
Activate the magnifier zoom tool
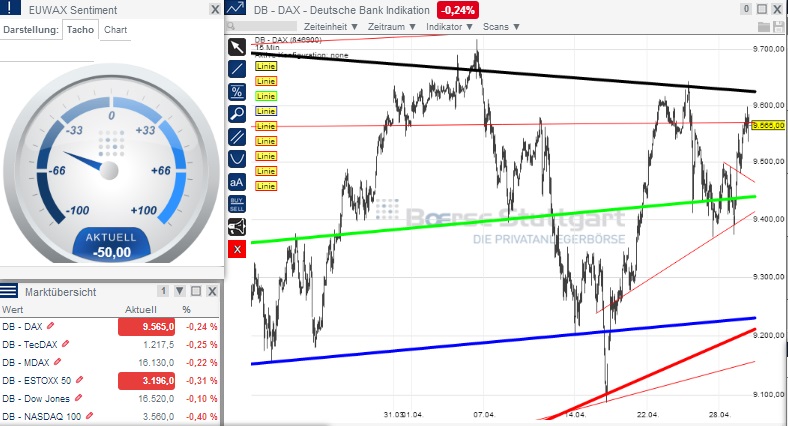pyautogui.click(x=237, y=114)
